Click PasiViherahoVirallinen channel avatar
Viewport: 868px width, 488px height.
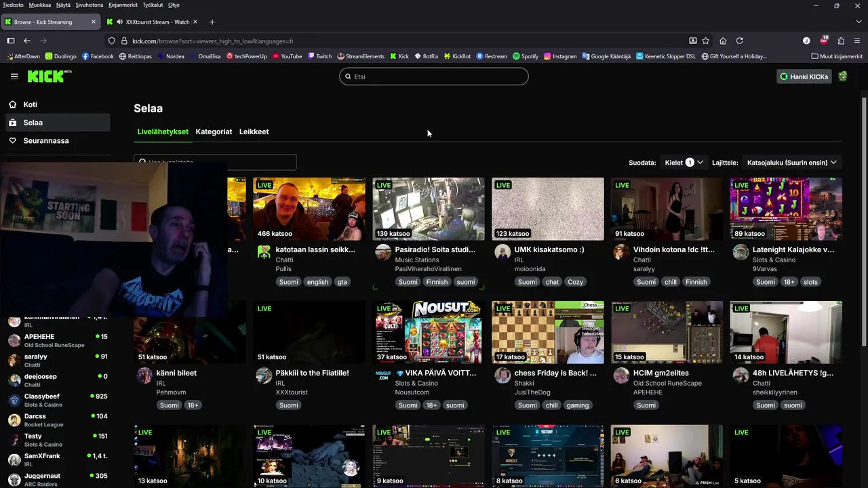pyautogui.click(x=383, y=252)
